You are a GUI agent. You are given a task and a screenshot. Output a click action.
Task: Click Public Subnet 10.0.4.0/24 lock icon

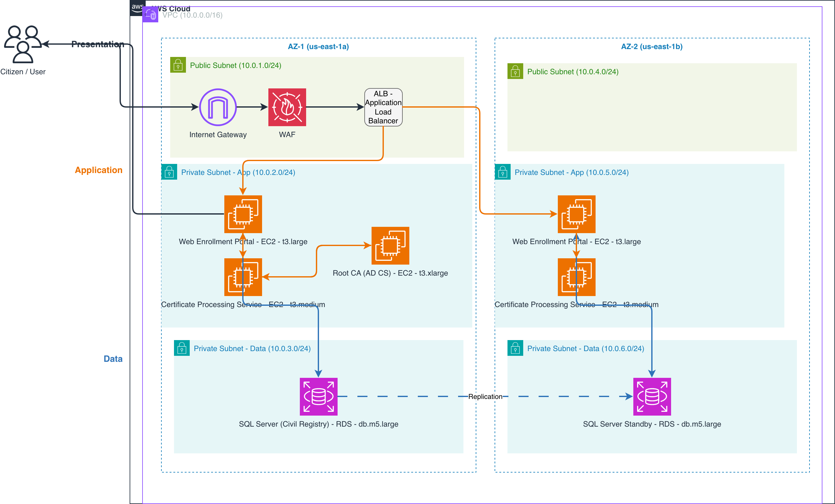pyautogui.click(x=515, y=71)
